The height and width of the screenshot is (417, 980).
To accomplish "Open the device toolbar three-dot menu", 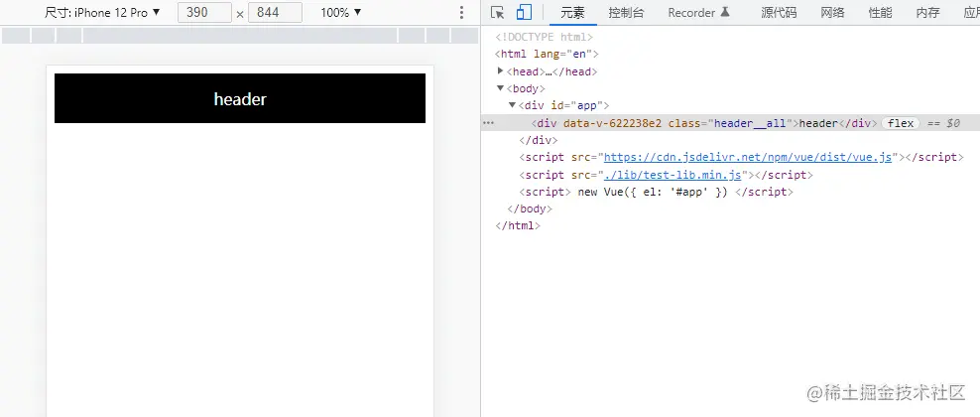I will click(x=461, y=13).
